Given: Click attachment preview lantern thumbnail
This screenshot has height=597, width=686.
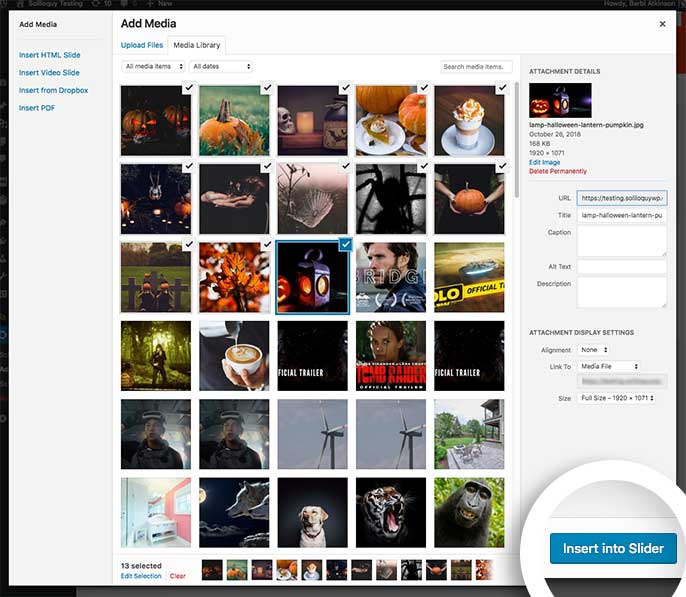Looking at the screenshot, I should (560, 100).
